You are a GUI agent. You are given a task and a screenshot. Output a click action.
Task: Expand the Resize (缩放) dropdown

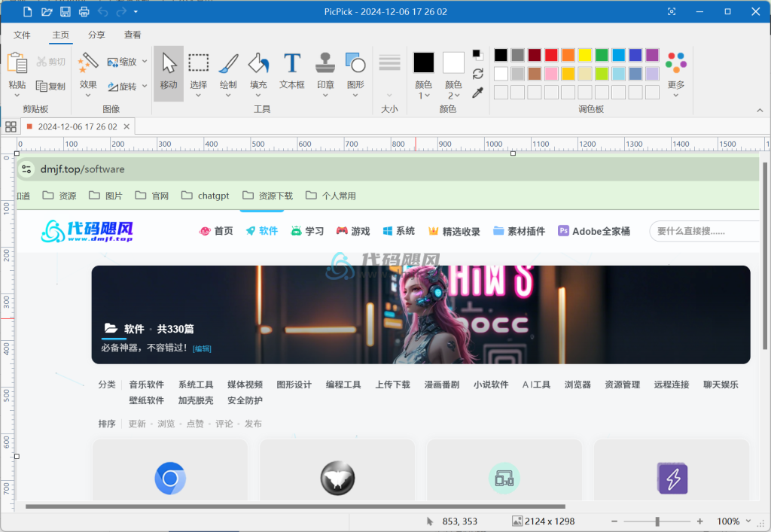(x=145, y=62)
